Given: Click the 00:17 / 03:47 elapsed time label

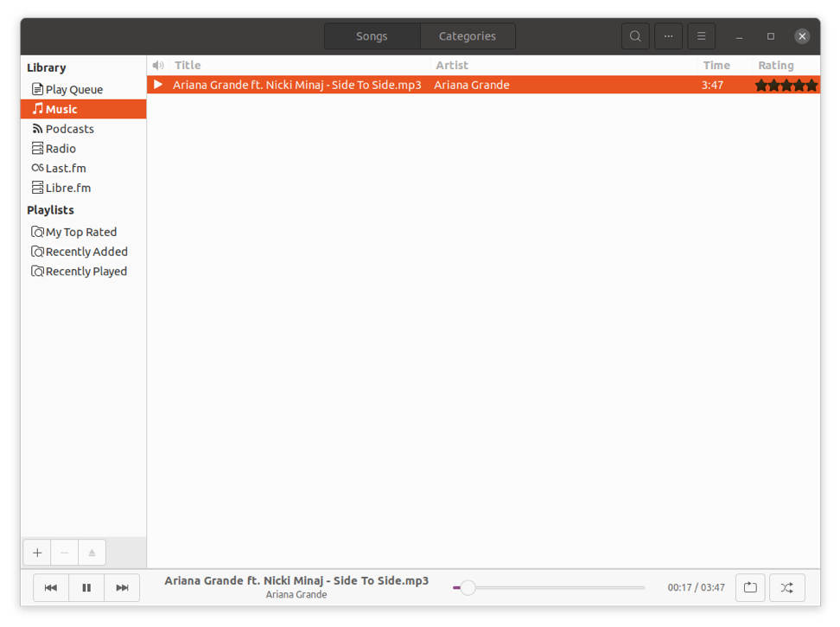Looking at the screenshot, I should pyautogui.click(x=696, y=588).
